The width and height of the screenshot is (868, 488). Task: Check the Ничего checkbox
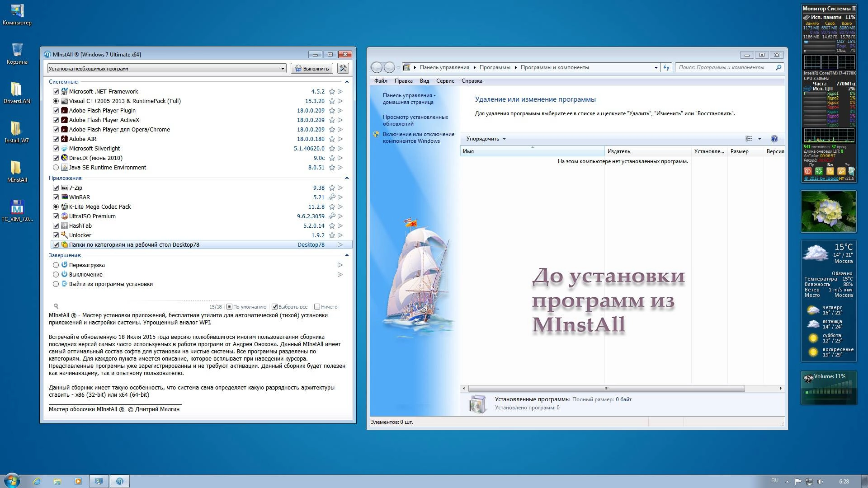pyautogui.click(x=317, y=307)
